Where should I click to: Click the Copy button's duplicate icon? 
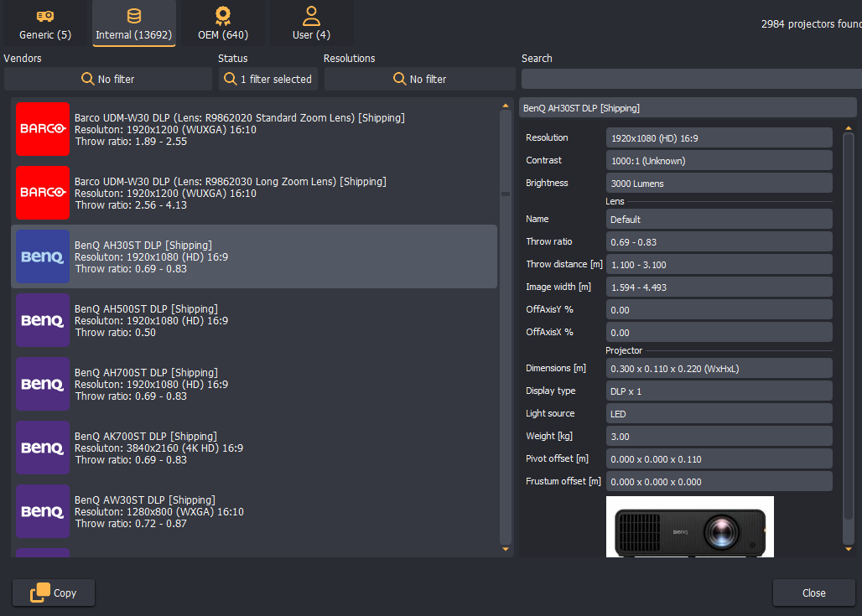39,593
